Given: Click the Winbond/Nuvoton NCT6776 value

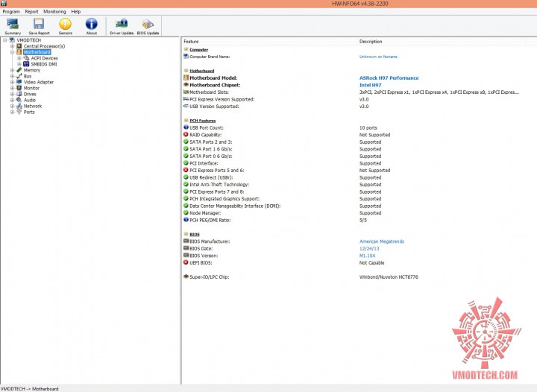Looking at the screenshot, I should pyautogui.click(x=389, y=277).
